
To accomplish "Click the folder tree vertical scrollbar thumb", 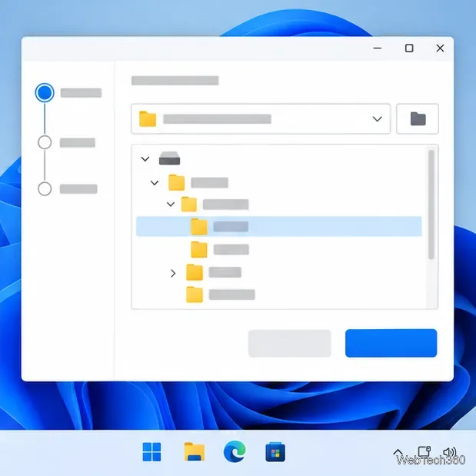I will 431,205.
